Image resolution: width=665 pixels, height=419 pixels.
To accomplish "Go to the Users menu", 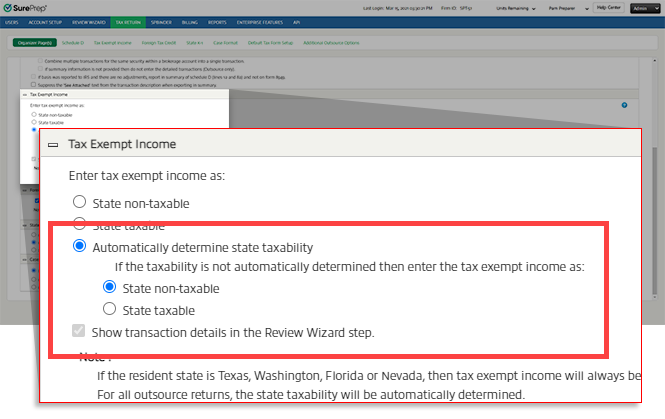I will 11,22.
